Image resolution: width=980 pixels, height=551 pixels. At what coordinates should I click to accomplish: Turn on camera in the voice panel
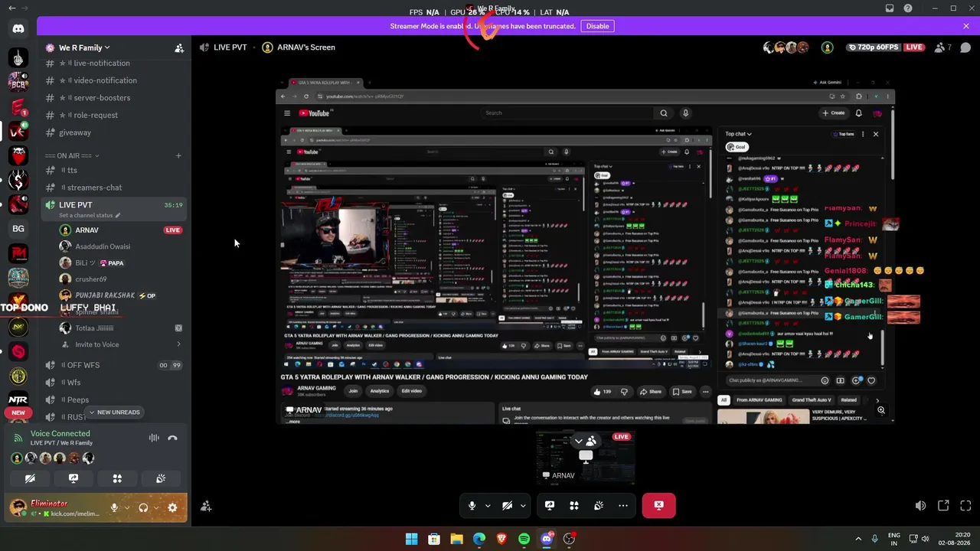point(30,479)
